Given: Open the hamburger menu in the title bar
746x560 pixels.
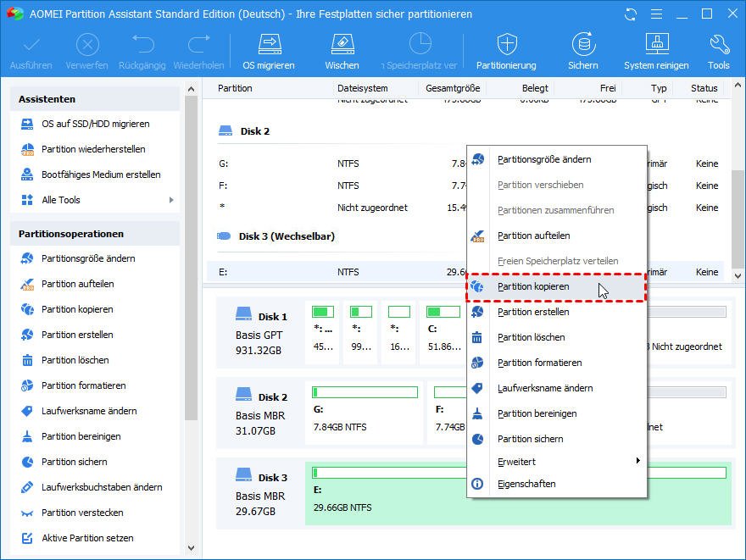Looking at the screenshot, I should point(656,14).
